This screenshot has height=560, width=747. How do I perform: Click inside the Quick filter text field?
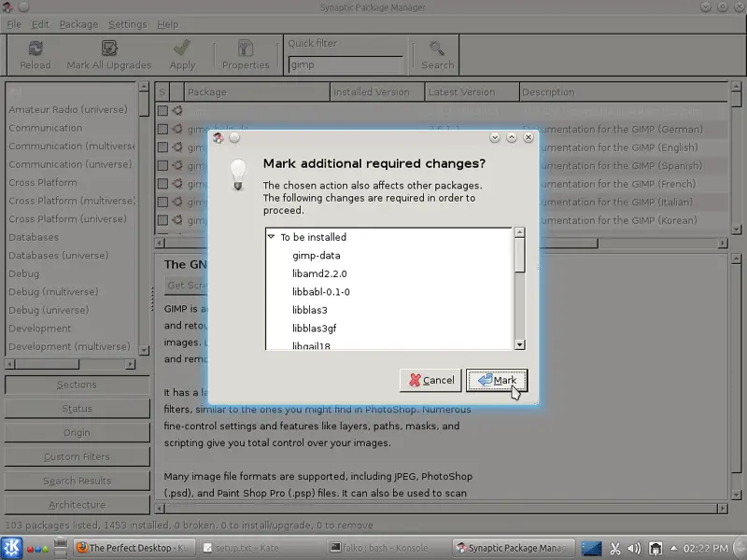(345, 64)
